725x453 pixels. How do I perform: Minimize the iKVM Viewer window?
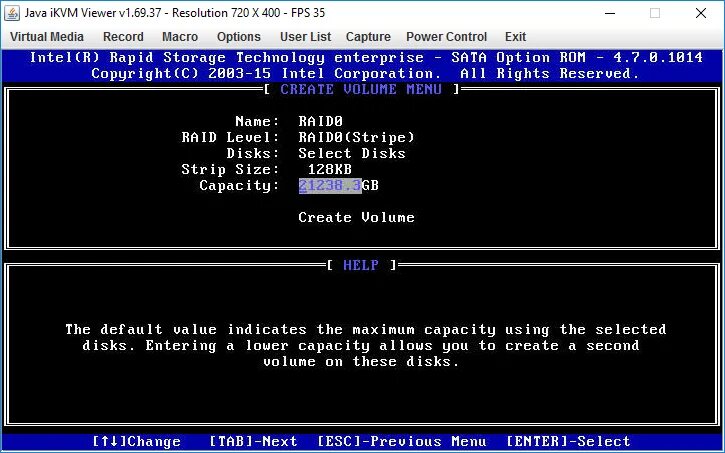(x=610, y=13)
